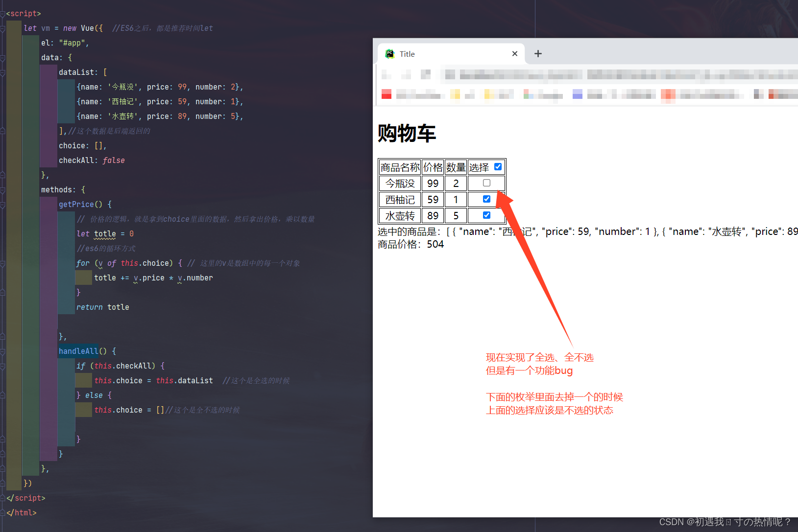The width and height of the screenshot is (798, 532).
Task: Click the 'totle += v.price * v.number' line
Action: pyautogui.click(x=153, y=278)
